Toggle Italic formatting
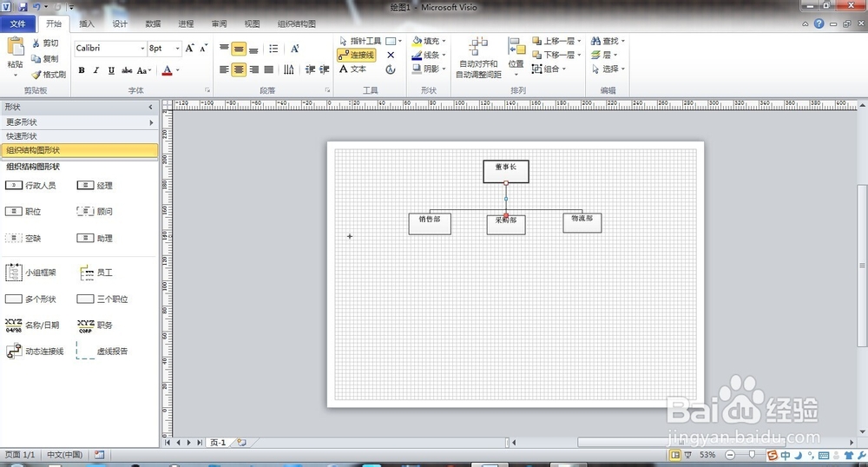The image size is (868, 467). (x=96, y=70)
